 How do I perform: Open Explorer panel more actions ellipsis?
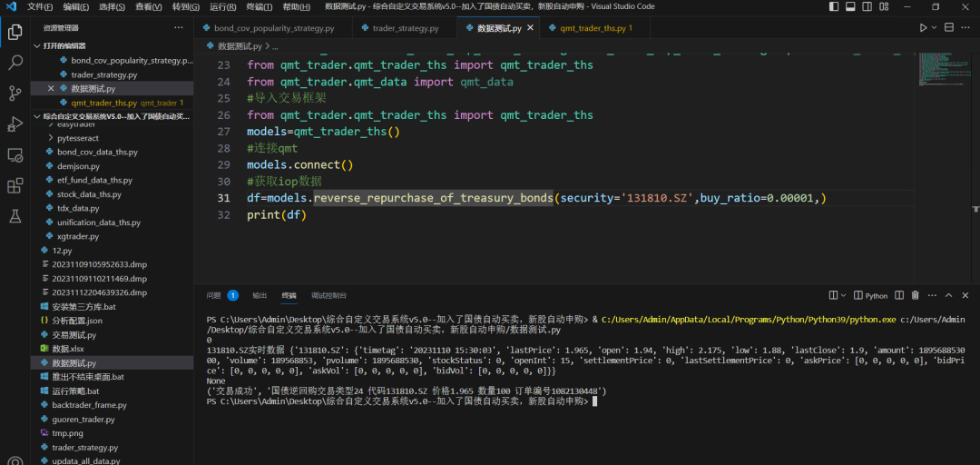tap(179, 28)
